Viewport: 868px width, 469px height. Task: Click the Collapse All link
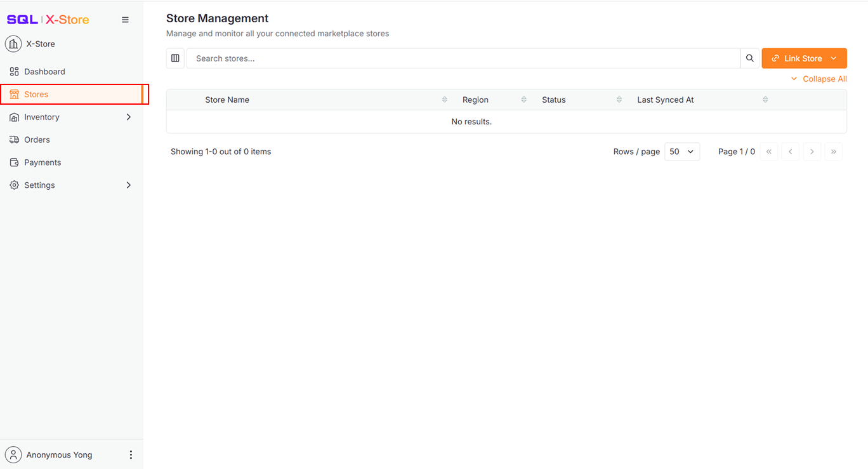click(x=819, y=79)
